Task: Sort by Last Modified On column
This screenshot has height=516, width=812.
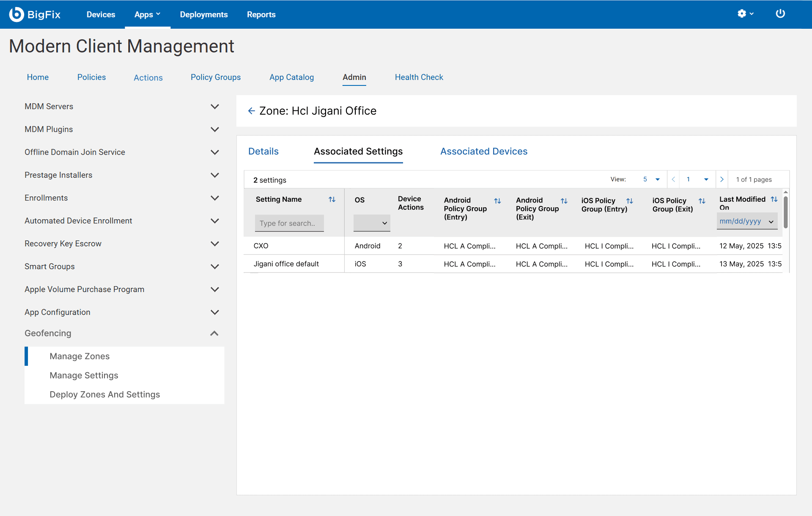Action: 774,199
